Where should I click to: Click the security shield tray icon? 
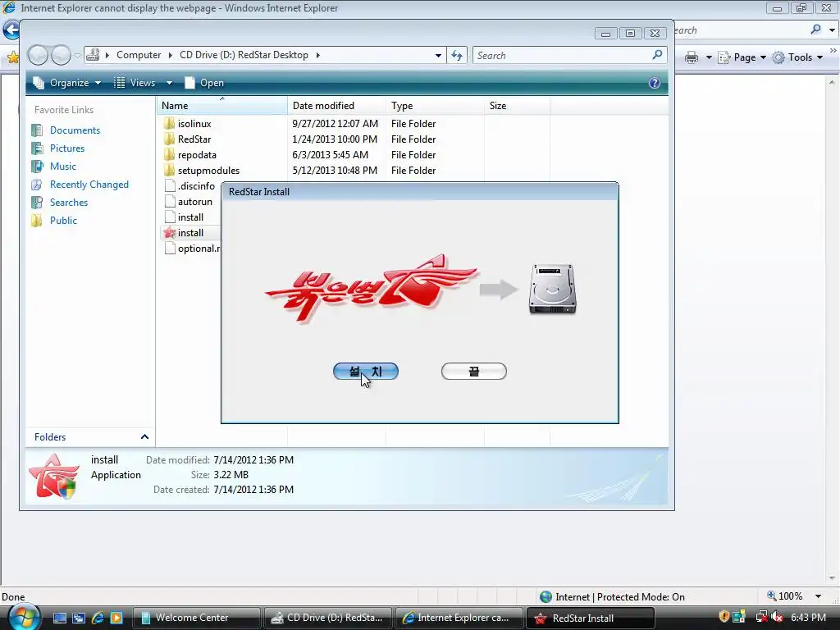click(724, 617)
